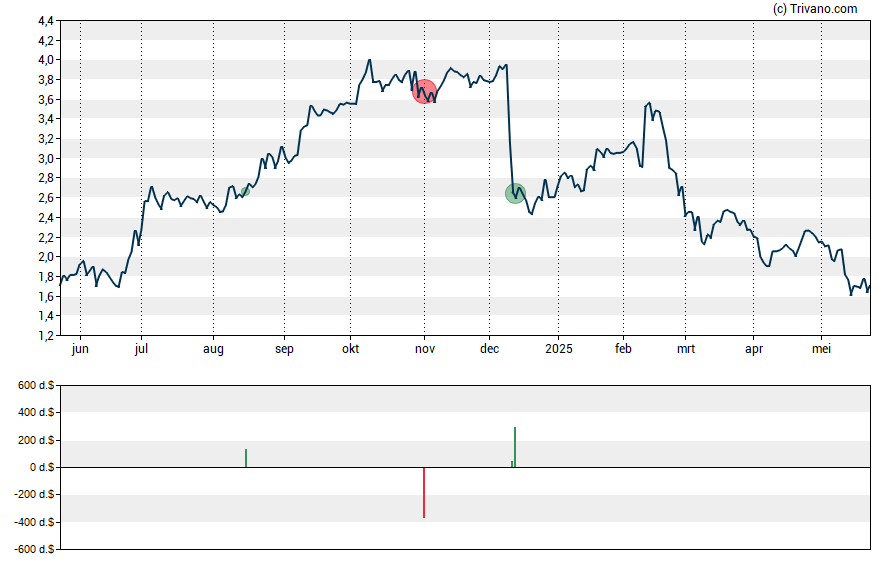Image resolution: width=888 pixels, height=565 pixels.
Task: Click the '-200 d.$' axis label
Action: [34, 494]
